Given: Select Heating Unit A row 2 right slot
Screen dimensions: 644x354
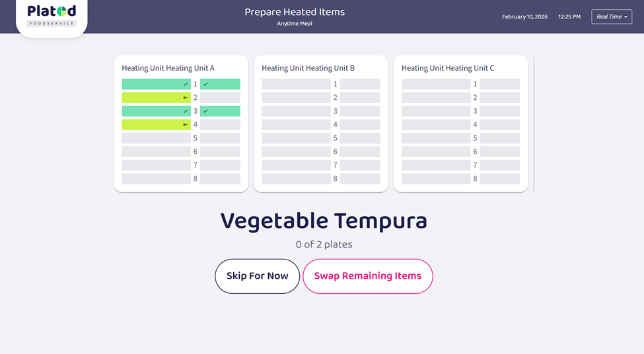Looking at the screenshot, I should click(220, 98).
